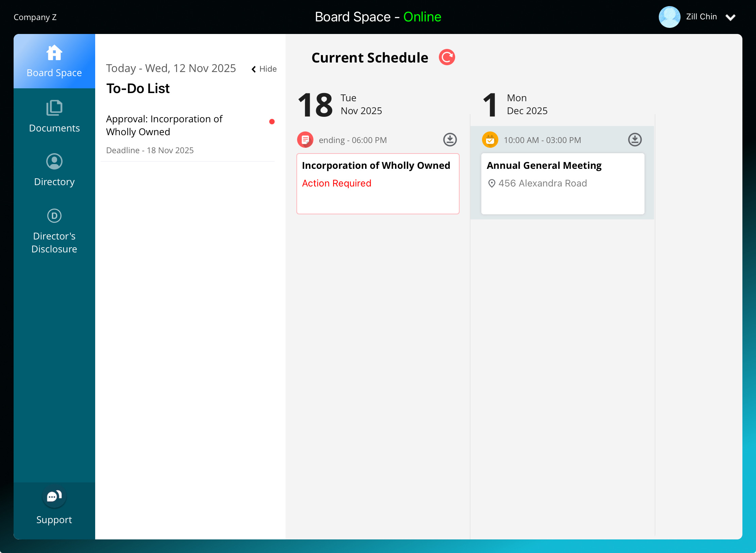The image size is (756, 553).
Task: Refresh the Current Schedule
Action: [447, 57]
